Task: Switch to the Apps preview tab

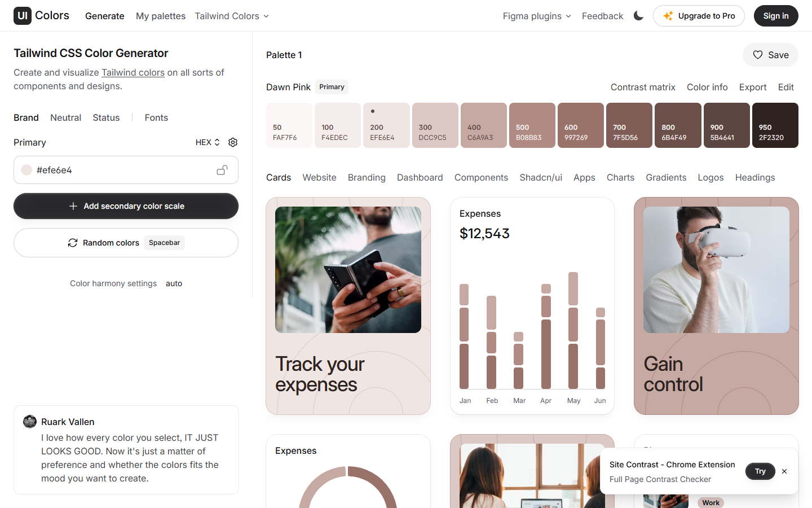Action: coord(584,177)
